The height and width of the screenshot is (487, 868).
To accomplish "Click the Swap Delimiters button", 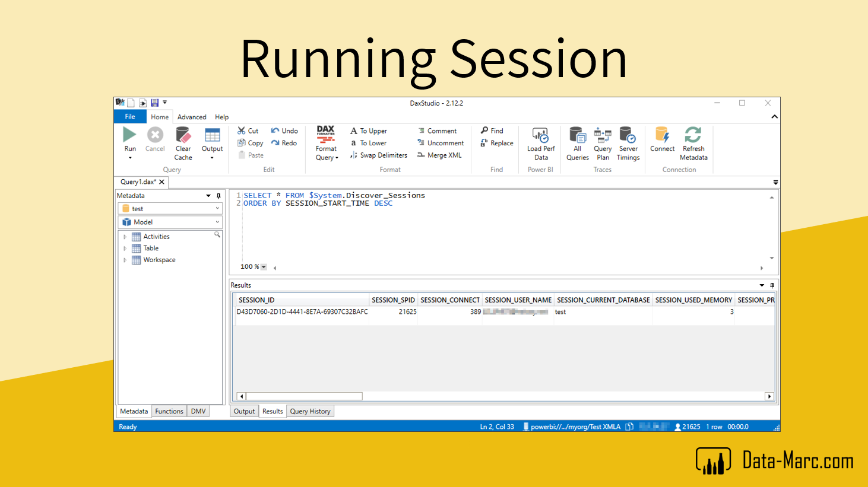I will pyautogui.click(x=378, y=155).
